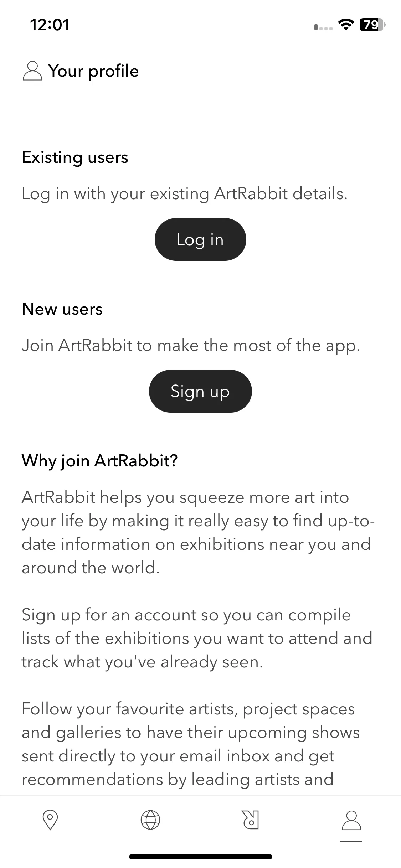
Task: Tap the home indicator bar at bottom
Action: click(200, 857)
